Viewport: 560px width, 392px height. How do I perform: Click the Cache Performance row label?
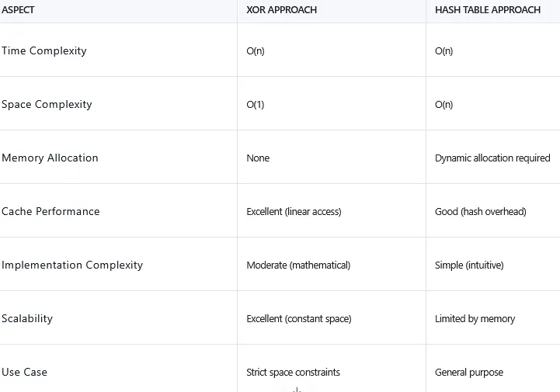click(50, 212)
